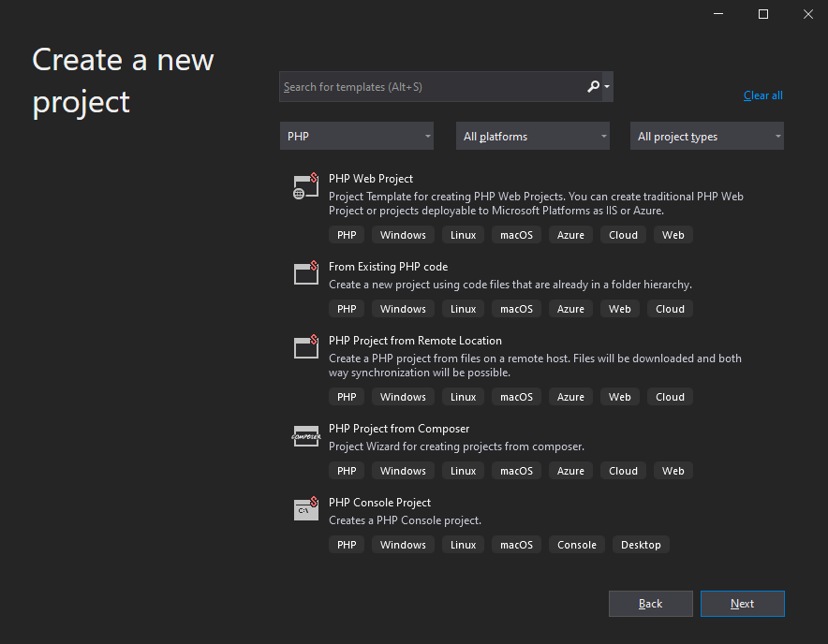Click Linux tag under PHP Console Project
The image size is (828, 644).
463,545
